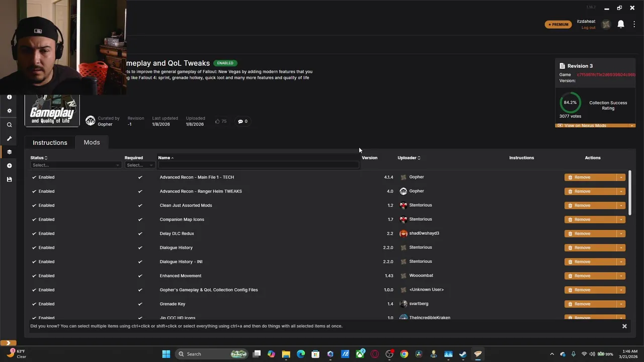The image size is (644, 362).
Task: Select the Collections layers icon in the sidebar
Action: pos(9,152)
